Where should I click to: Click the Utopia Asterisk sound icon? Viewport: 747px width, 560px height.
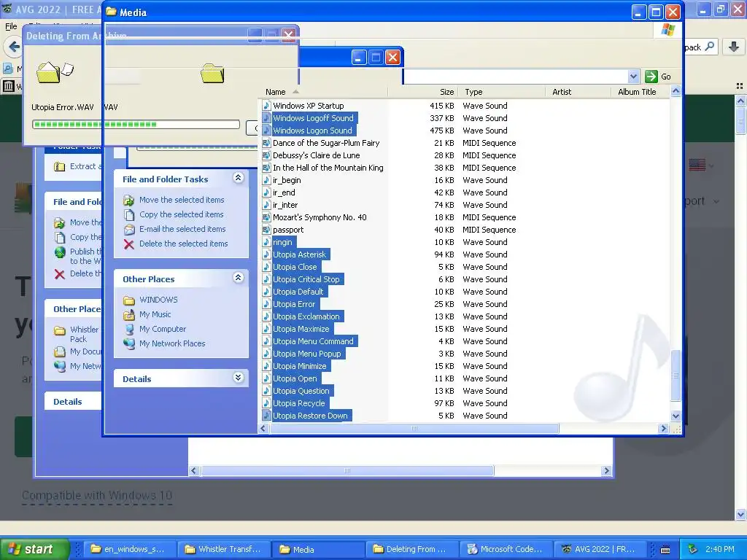click(x=267, y=254)
